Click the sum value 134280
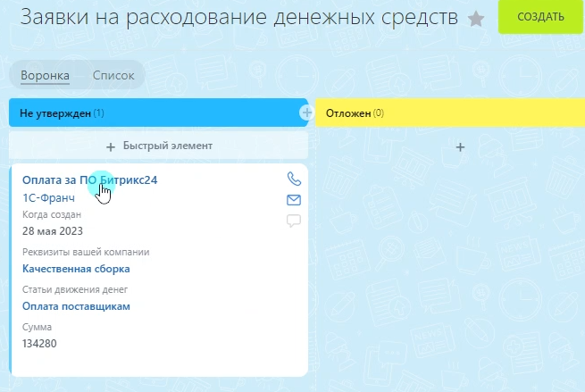585x392 pixels. [39, 344]
